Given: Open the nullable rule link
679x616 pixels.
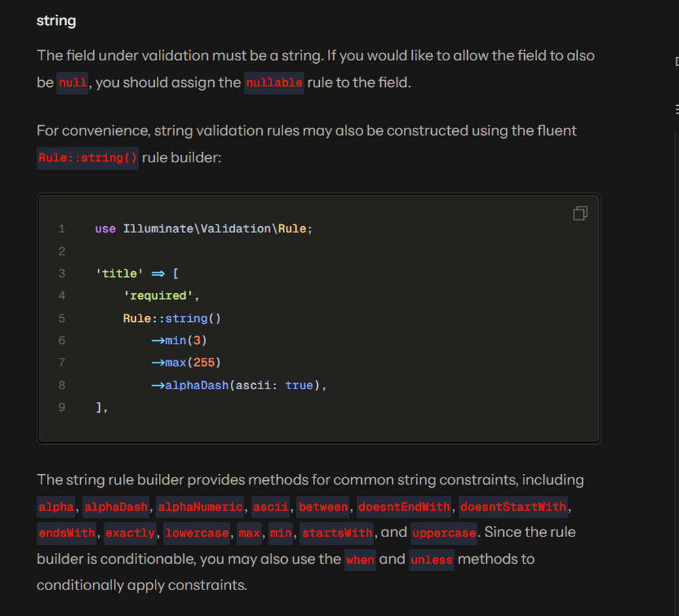Looking at the screenshot, I should pyautogui.click(x=274, y=83).
